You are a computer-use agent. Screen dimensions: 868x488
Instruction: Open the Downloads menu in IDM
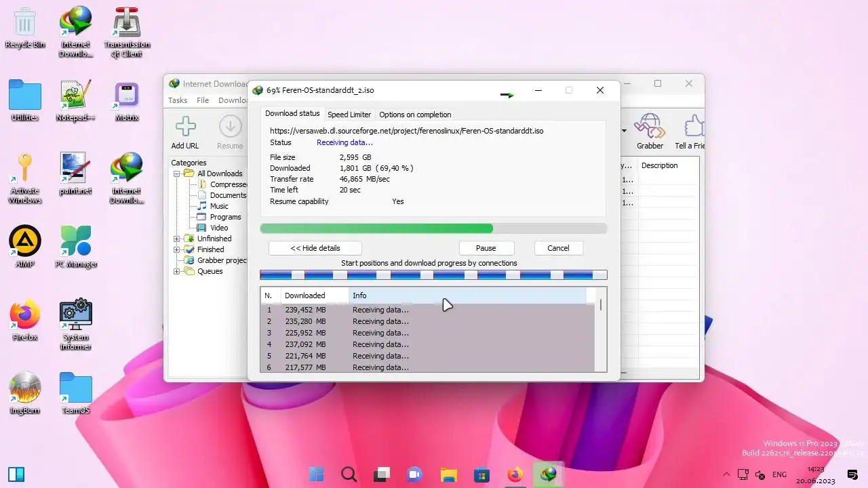point(233,100)
